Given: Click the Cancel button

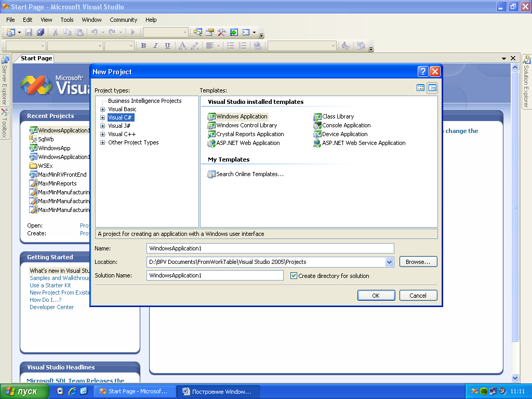Looking at the screenshot, I should 418,296.
